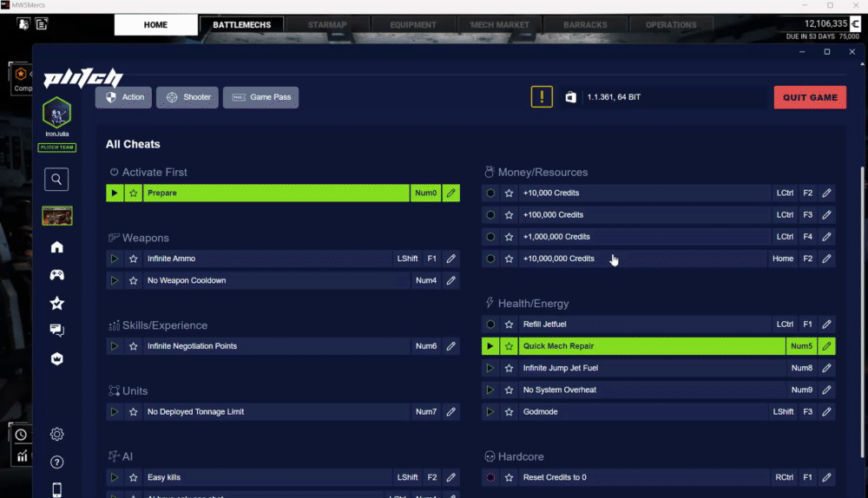Screen dimensions: 868x498
Task: Select the current game thumbnail in sidebar
Action: point(57,216)
